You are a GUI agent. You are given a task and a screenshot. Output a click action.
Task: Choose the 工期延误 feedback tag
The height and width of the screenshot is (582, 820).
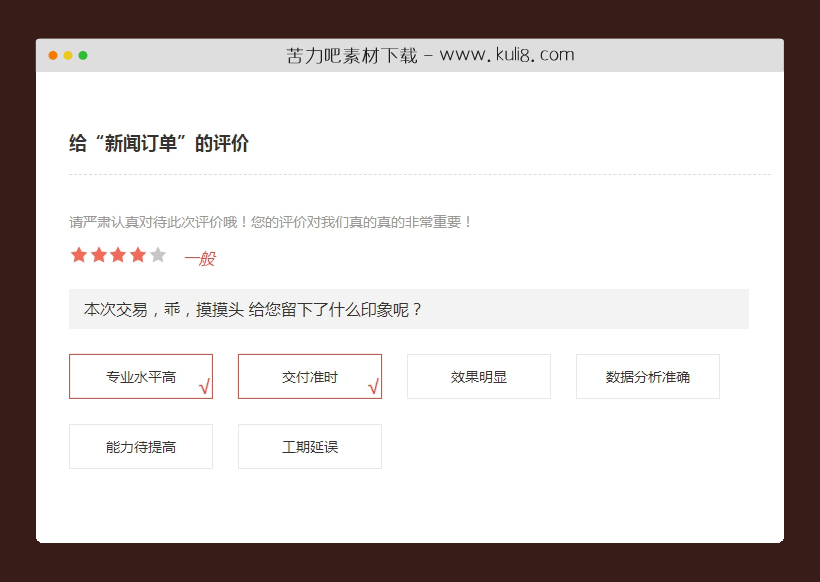(309, 446)
